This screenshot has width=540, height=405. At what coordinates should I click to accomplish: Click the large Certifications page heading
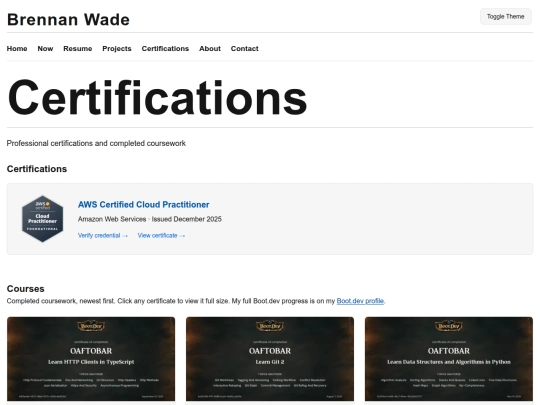pos(157,97)
